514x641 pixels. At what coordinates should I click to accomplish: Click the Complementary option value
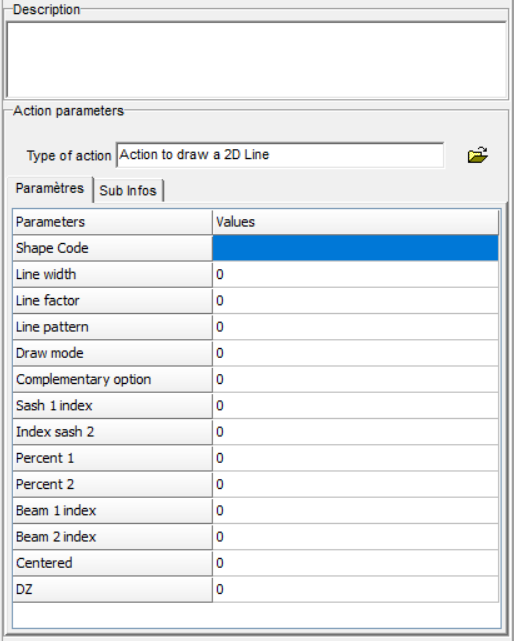(x=355, y=379)
